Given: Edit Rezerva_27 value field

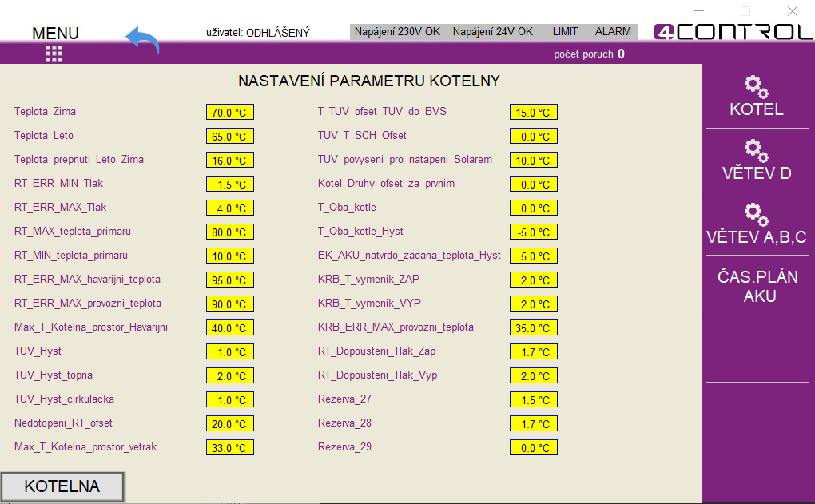Looking at the screenshot, I should coord(533,399).
